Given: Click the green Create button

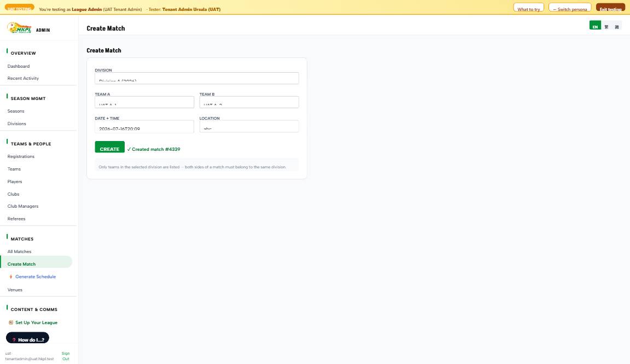Looking at the screenshot, I should (x=110, y=147).
